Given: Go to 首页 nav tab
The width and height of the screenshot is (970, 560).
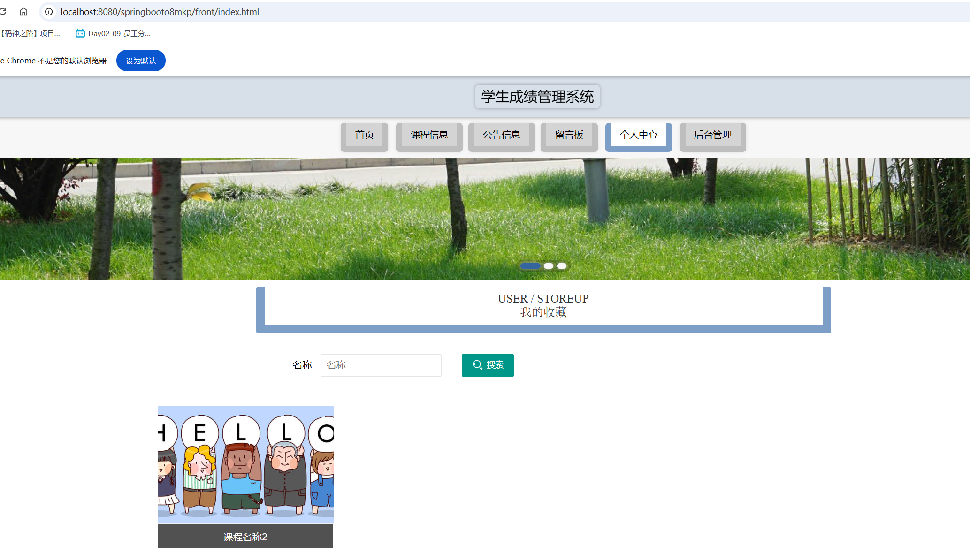Looking at the screenshot, I should (364, 135).
